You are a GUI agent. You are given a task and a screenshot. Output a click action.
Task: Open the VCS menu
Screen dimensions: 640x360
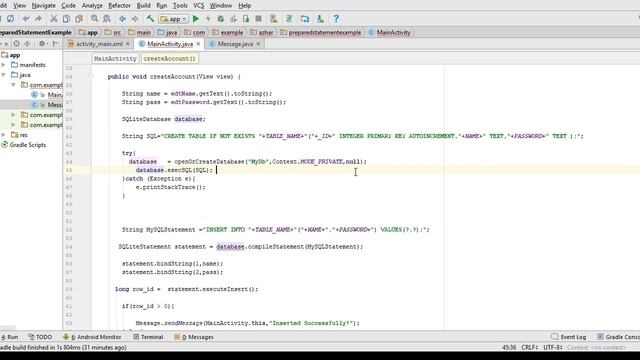tap(198, 6)
